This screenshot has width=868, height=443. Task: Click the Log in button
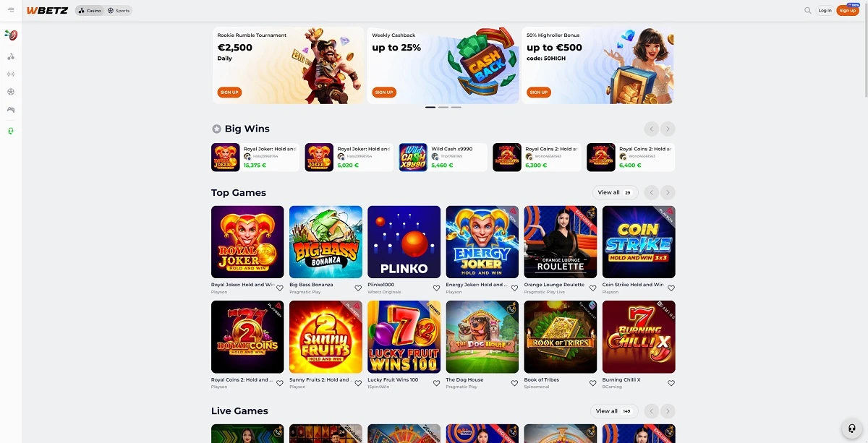pos(825,10)
